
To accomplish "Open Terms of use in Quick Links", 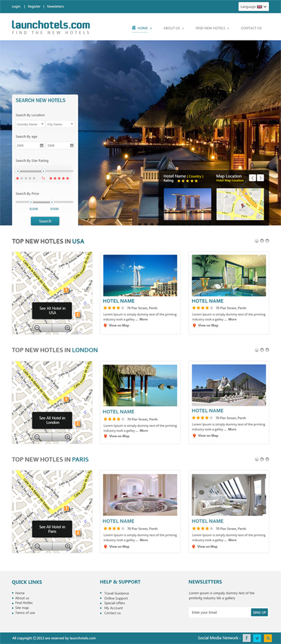I will [25, 613].
